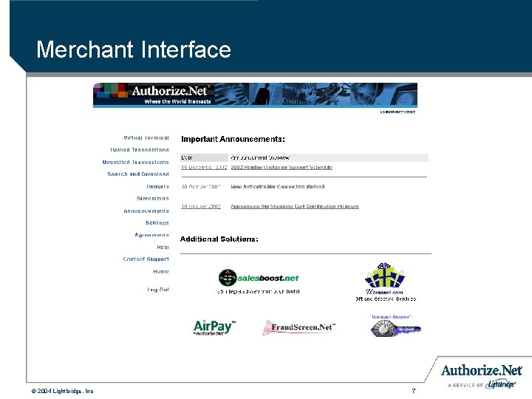The width and height of the screenshot is (532, 399).
Task: Click the 16 December 2002 date link
Action: point(204,167)
